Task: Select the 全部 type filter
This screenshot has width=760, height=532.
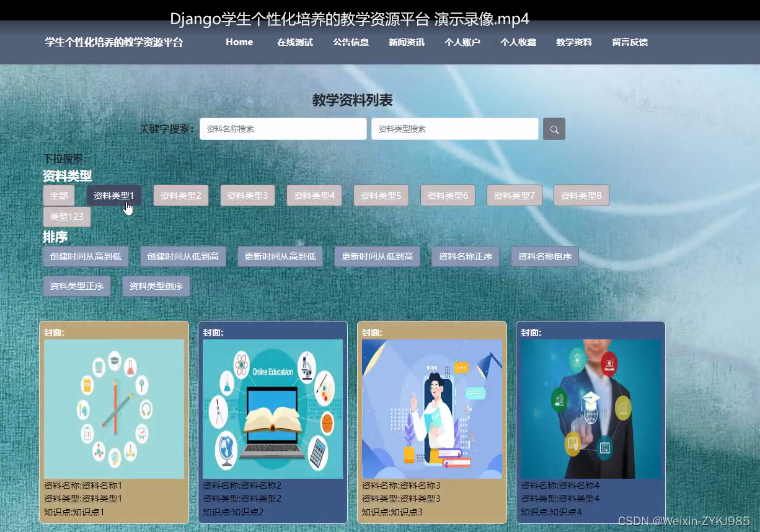Action: click(x=59, y=196)
